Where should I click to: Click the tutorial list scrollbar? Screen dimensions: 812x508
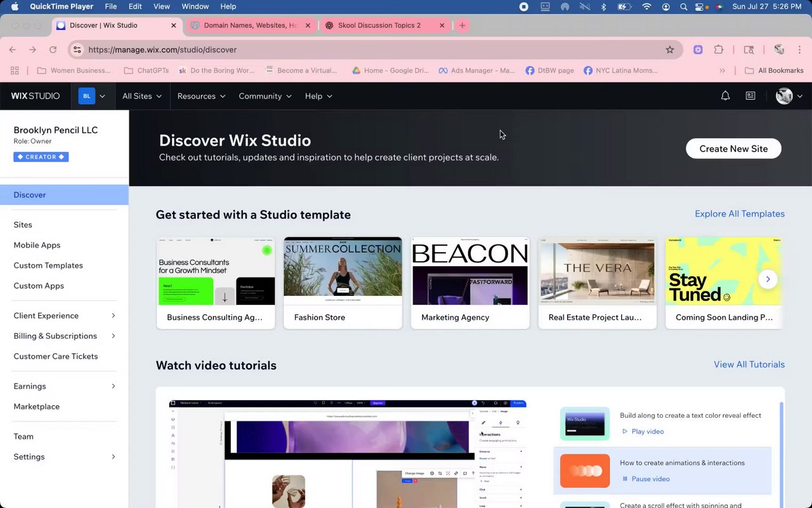(x=782, y=455)
